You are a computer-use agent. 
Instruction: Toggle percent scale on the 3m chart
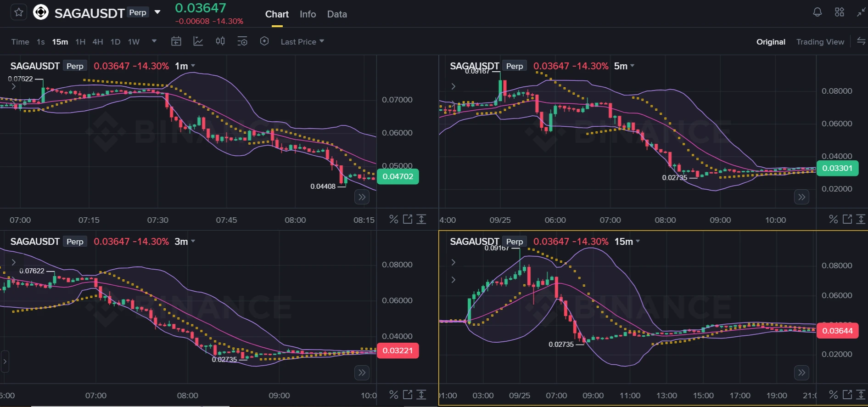pos(394,395)
